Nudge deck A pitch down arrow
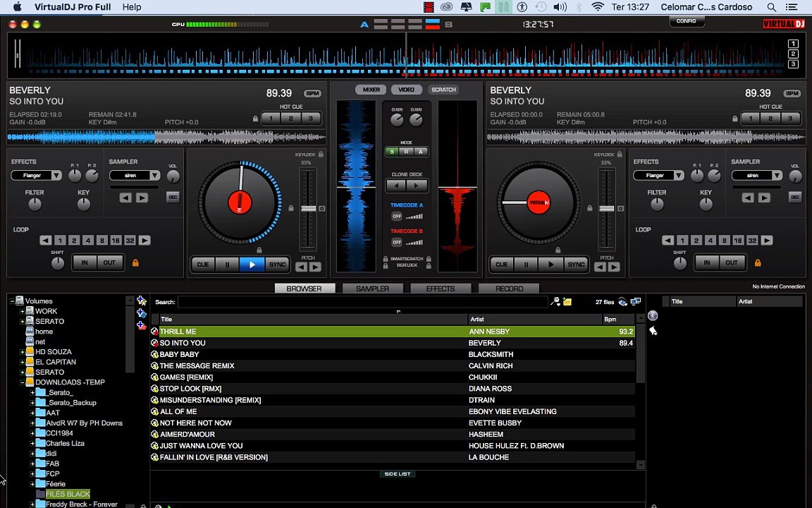Screen dimensions: 812x508 (x=302, y=267)
